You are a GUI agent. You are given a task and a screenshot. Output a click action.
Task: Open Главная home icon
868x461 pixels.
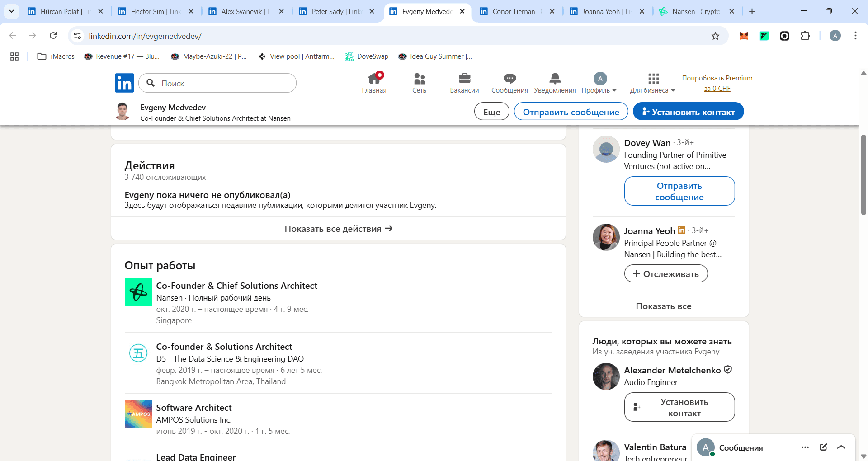tap(374, 83)
